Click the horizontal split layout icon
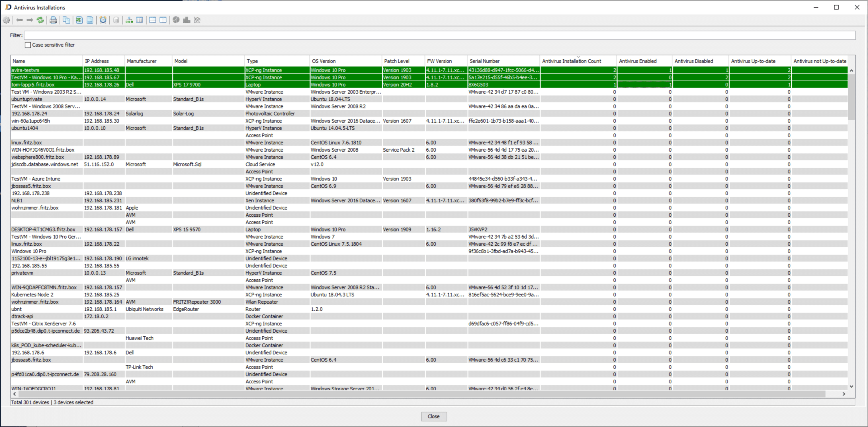Viewport: 868px width, 427px height. tap(152, 20)
